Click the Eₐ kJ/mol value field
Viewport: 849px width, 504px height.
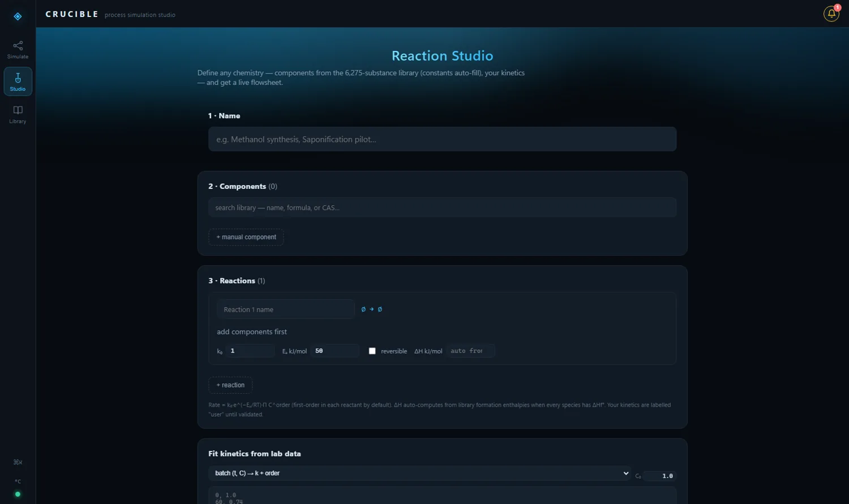click(x=335, y=351)
